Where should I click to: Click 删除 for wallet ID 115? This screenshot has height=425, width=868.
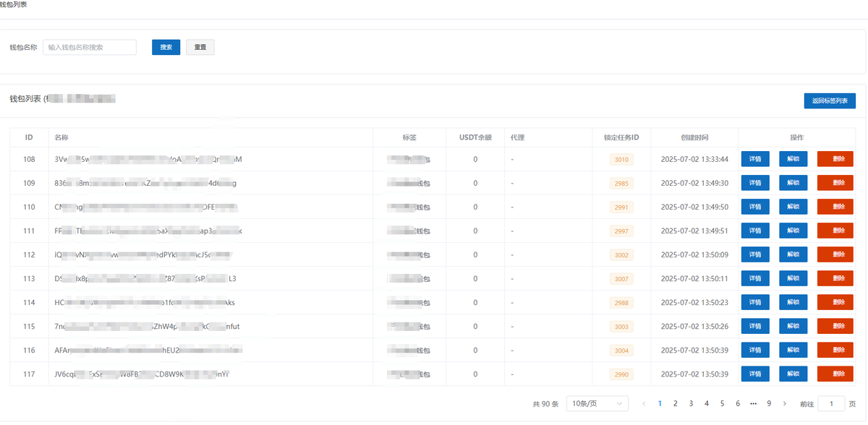click(x=835, y=326)
